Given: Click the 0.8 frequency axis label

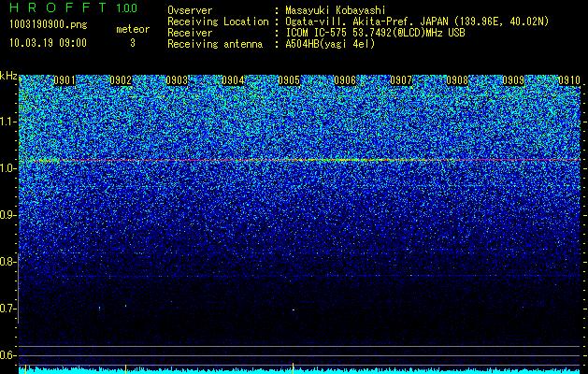Looking at the screenshot, I should [x=7, y=262].
